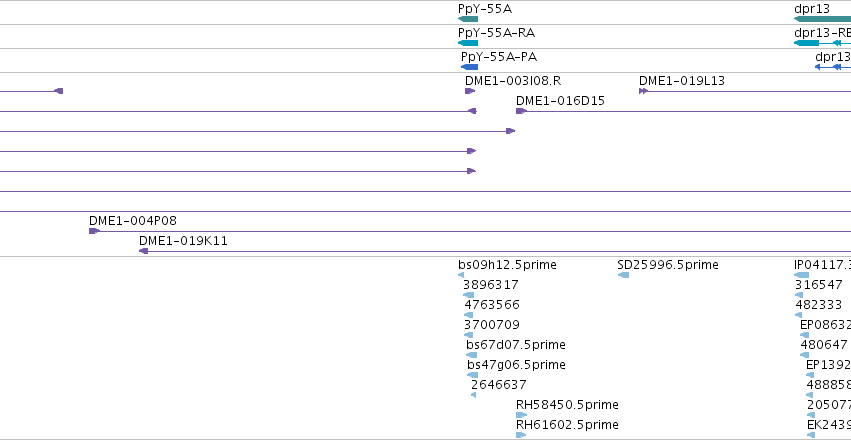Image resolution: width=851 pixels, height=440 pixels.
Task: Open the PpY-55A-RA transcript label
Action: 497,33
